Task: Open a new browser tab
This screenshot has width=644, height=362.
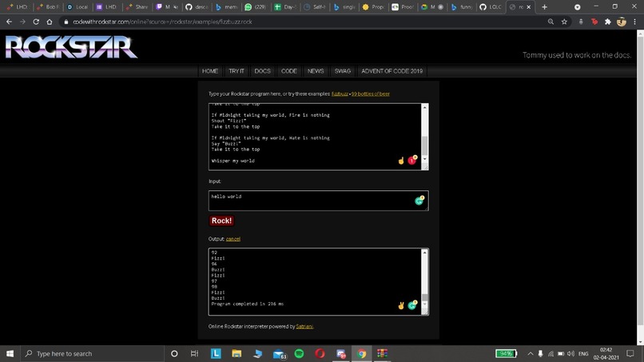Action: pos(545,7)
